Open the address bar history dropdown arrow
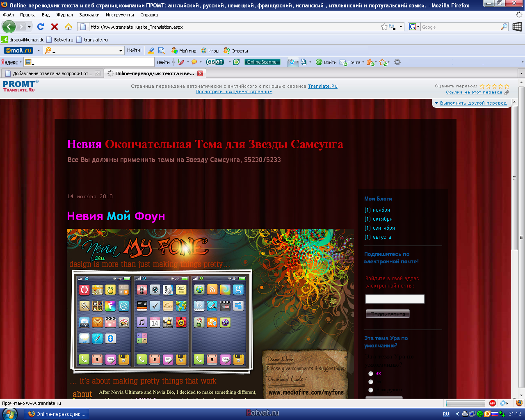 coord(401,27)
